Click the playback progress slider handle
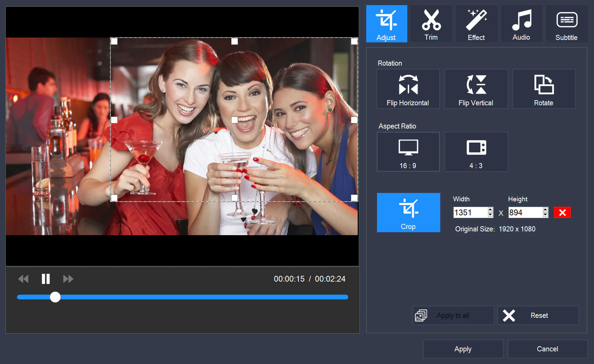This screenshot has width=594, height=364. (55, 297)
